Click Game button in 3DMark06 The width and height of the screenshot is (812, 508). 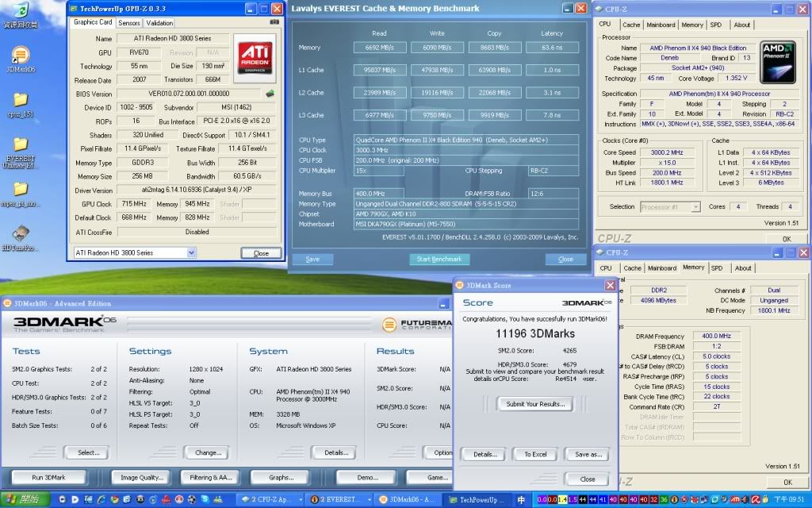pos(430,477)
